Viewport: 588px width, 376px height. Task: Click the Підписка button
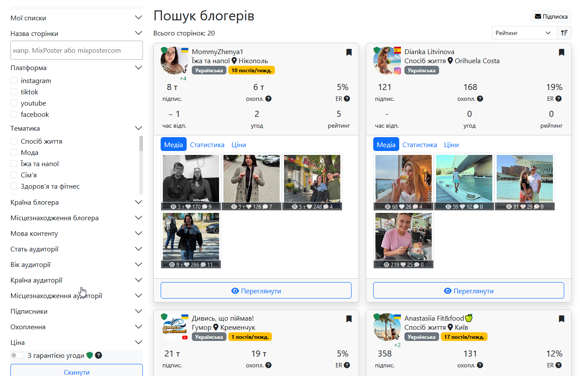(551, 16)
